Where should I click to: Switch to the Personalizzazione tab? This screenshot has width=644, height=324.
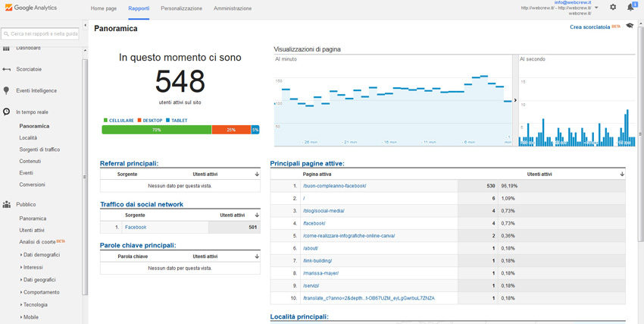point(182,8)
